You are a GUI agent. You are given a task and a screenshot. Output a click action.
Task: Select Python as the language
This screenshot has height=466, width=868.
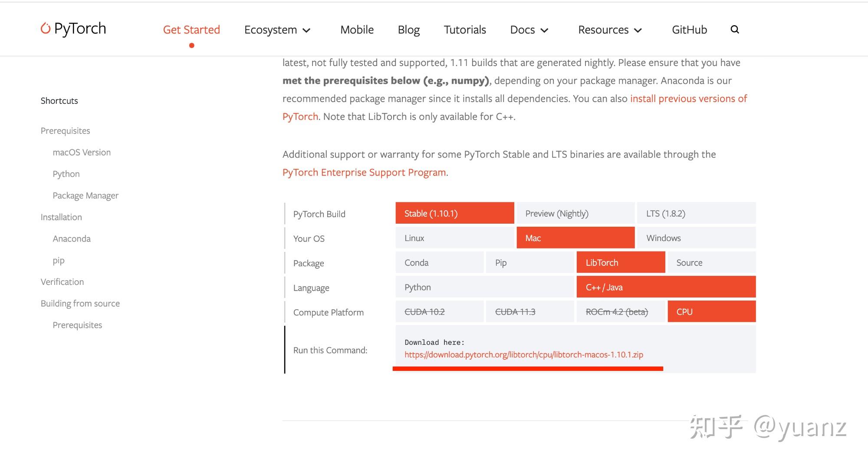pos(484,288)
